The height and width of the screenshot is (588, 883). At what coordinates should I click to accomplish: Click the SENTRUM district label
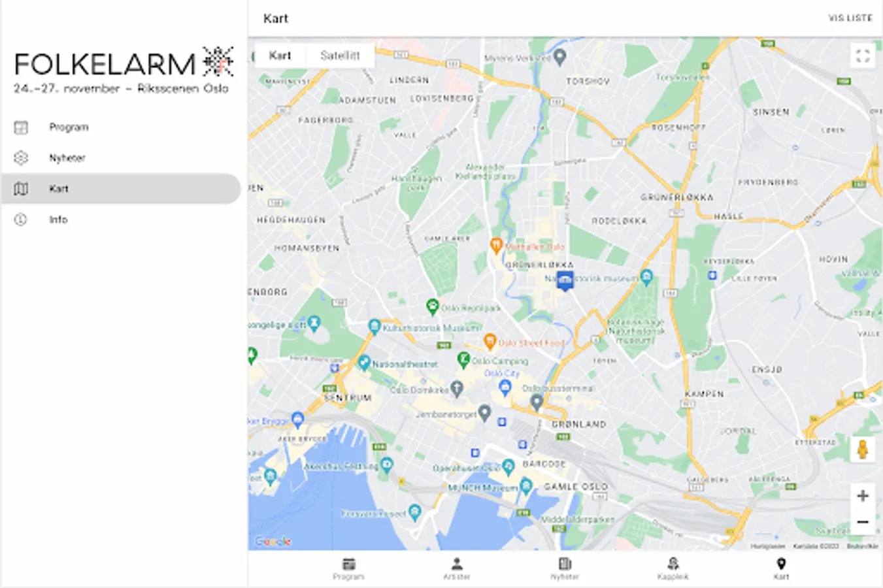(348, 397)
